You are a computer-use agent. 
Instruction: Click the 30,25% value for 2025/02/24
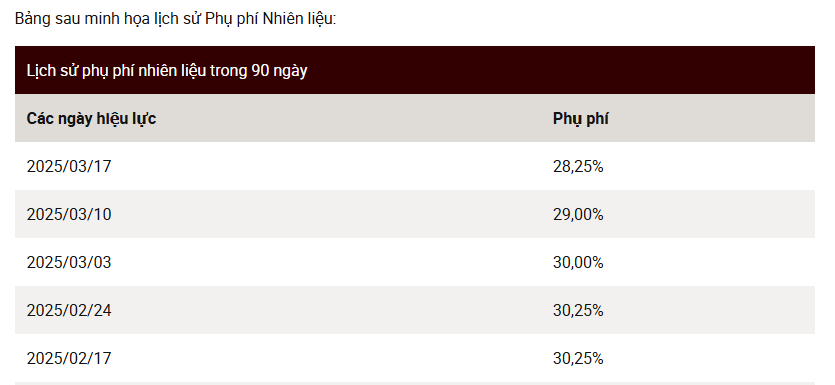coord(578,310)
